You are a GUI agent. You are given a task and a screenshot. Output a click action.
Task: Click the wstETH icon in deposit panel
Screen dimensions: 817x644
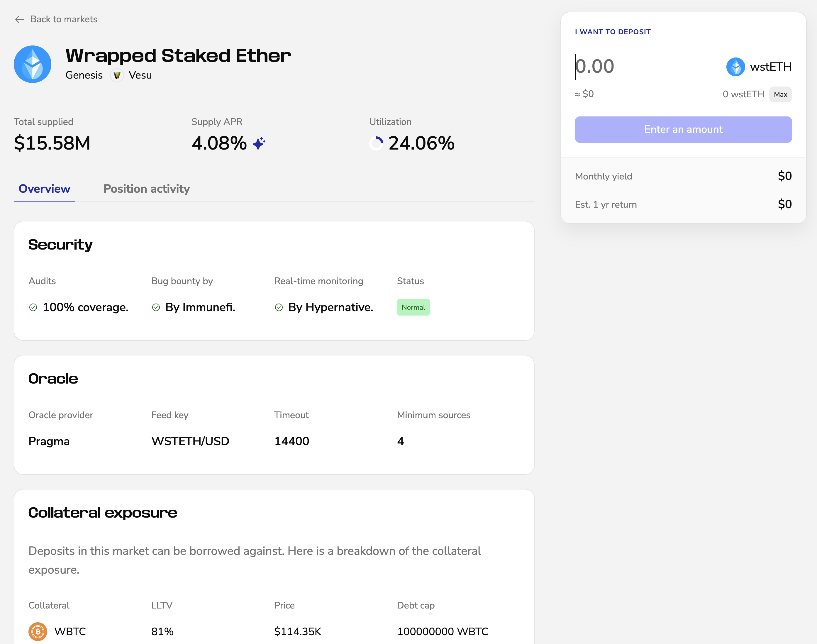coord(735,67)
